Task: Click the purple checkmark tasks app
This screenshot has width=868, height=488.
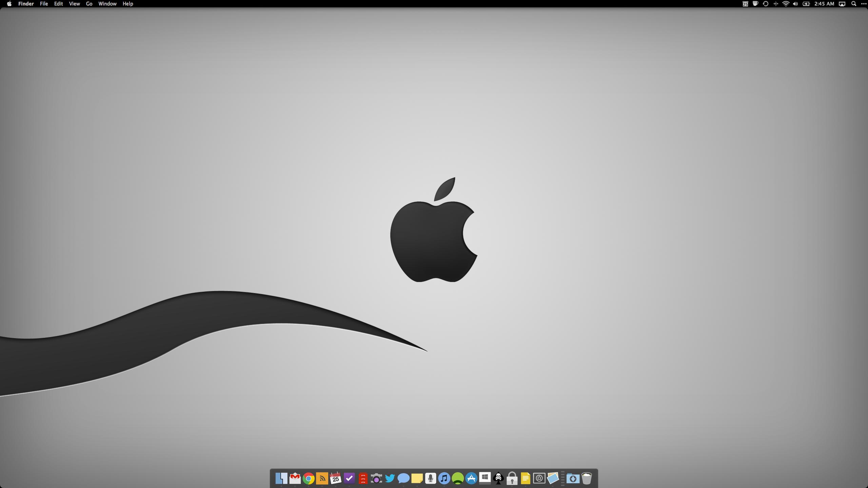Action: pyautogui.click(x=349, y=478)
